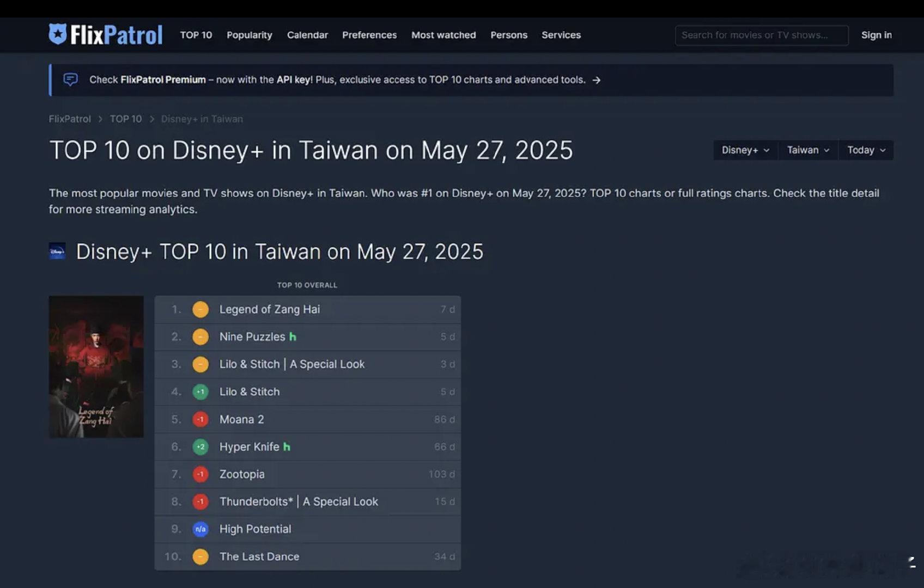Click the yellow badge for Lilo & Stitch A Special Look
924x588 pixels.
(x=200, y=364)
